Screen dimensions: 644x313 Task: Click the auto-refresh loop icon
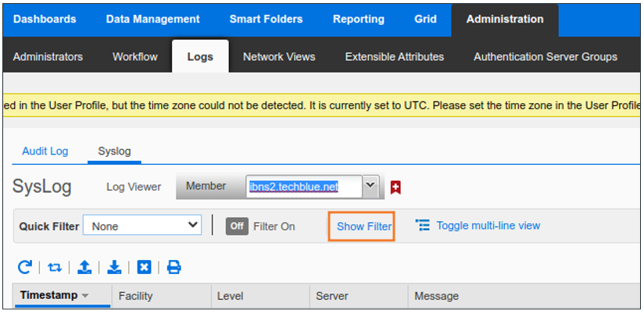(x=55, y=267)
